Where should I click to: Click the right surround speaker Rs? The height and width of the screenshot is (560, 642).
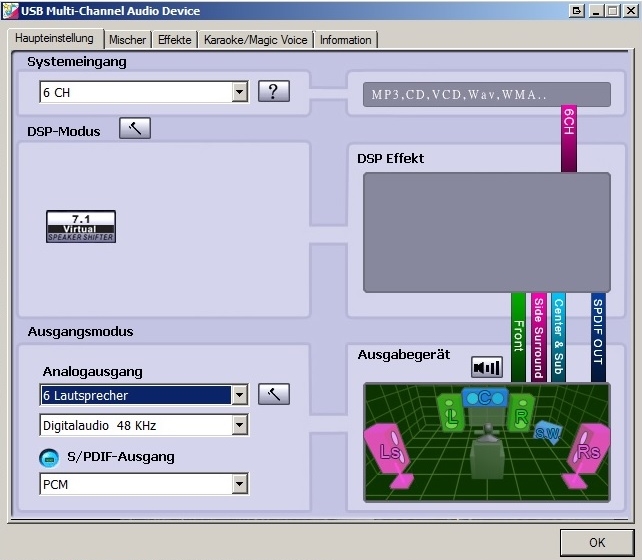(x=586, y=454)
